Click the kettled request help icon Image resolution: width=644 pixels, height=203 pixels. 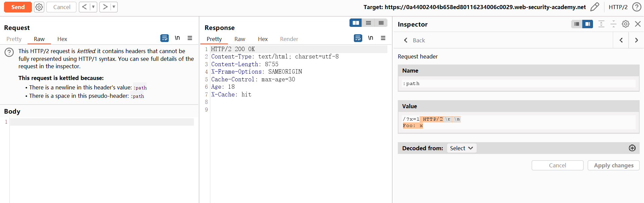point(9,52)
